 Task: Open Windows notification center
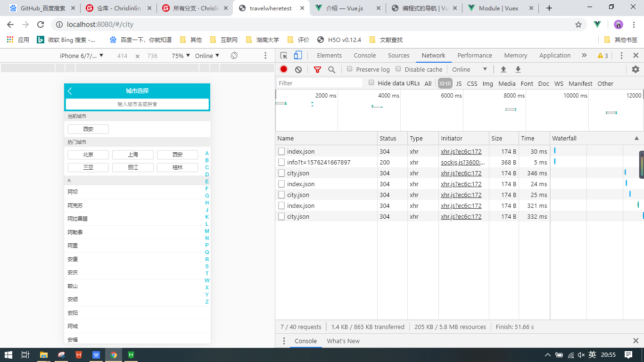(x=628, y=355)
